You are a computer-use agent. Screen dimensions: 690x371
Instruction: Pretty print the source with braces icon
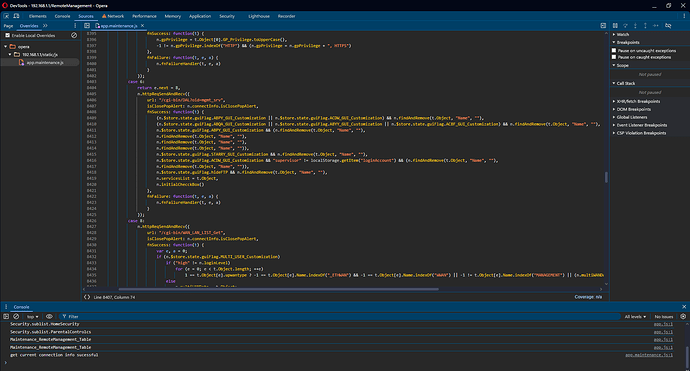[87, 297]
